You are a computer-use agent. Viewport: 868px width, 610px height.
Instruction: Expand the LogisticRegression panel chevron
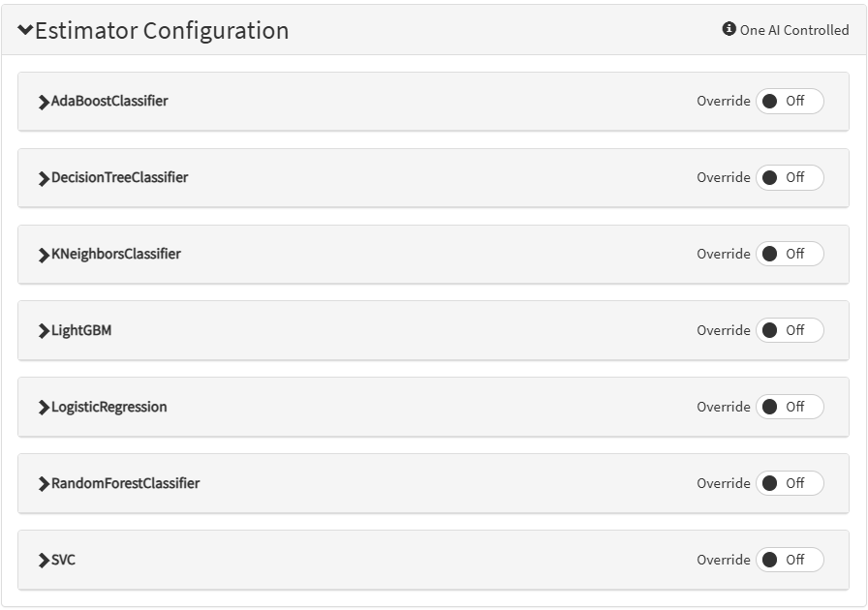[44, 408]
